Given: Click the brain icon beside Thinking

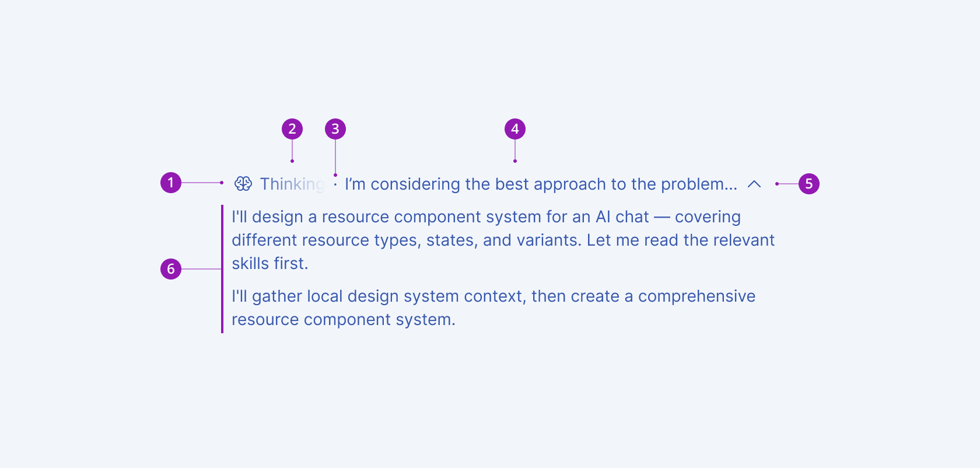Looking at the screenshot, I should point(243,184).
